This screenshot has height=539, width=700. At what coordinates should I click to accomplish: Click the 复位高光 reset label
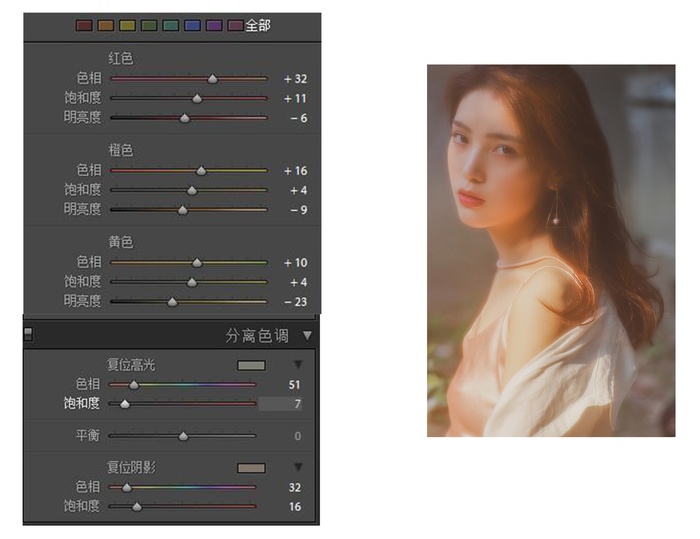131,365
